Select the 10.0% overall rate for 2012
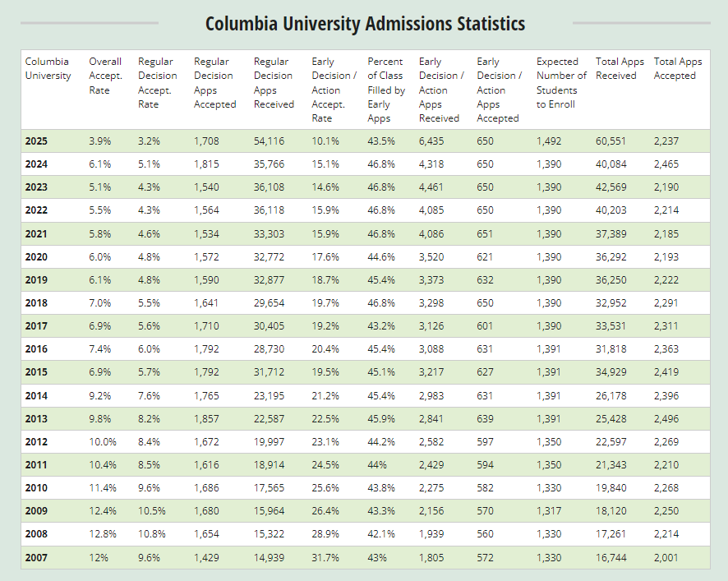The image size is (728, 581). pos(102,442)
